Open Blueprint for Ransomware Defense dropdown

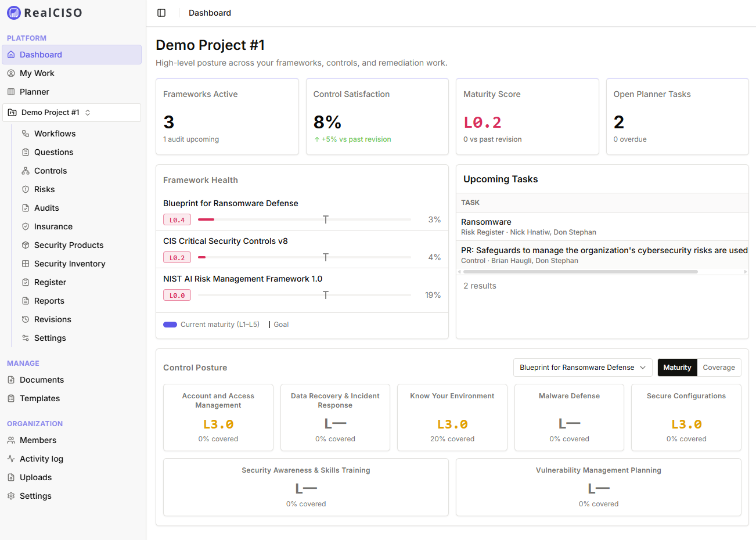pyautogui.click(x=582, y=368)
